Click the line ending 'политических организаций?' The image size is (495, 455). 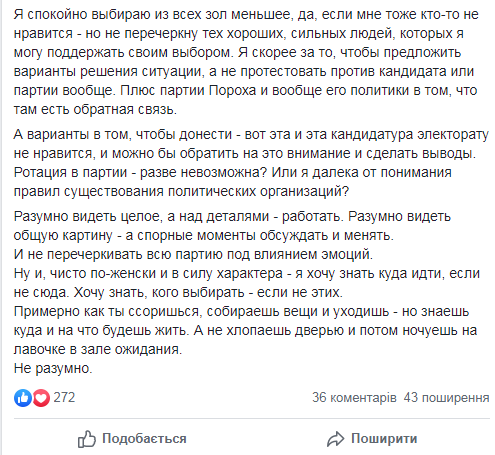click(181, 191)
